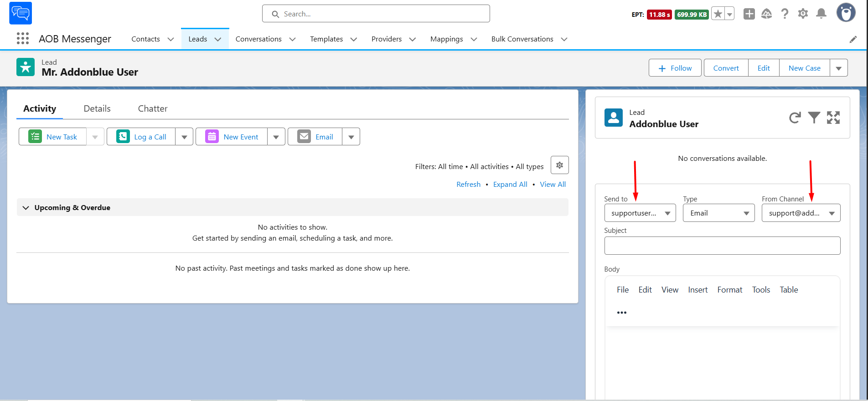868x401 pixels.
Task: Click the Favorites star icon
Action: pos(718,14)
